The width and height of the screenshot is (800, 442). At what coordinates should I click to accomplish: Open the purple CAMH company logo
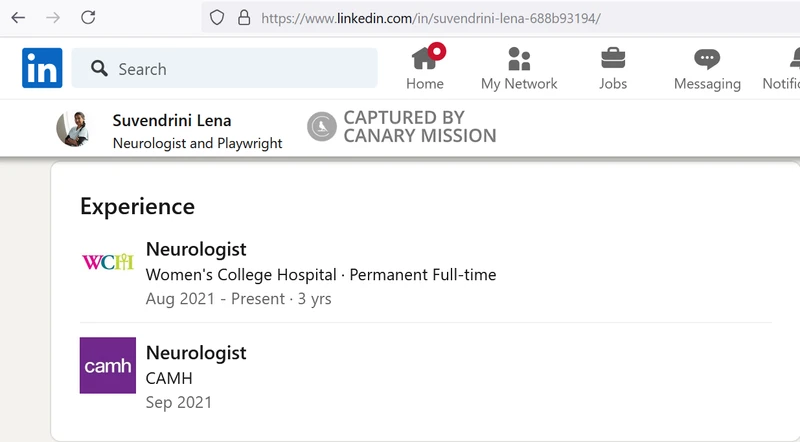coord(108,365)
